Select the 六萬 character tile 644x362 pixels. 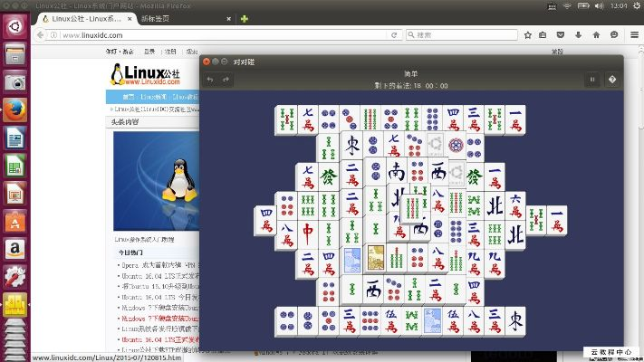pyautogui.click(x=515, y=205)
